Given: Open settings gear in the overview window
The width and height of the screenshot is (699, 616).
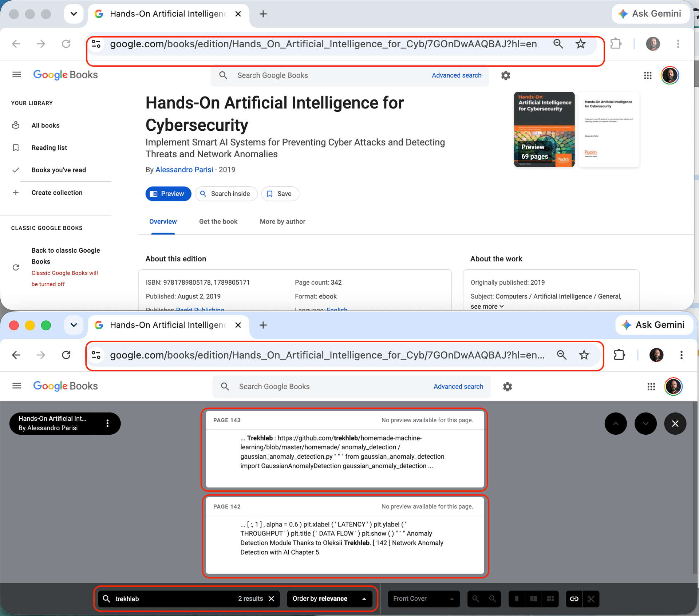Looking at the screenshot, I should 506,75.
